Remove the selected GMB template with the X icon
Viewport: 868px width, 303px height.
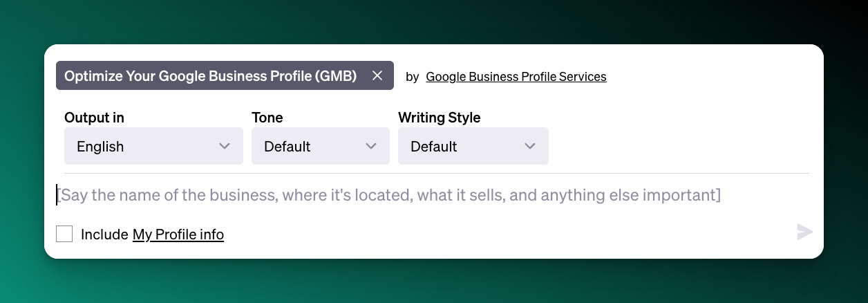point(377,76)
